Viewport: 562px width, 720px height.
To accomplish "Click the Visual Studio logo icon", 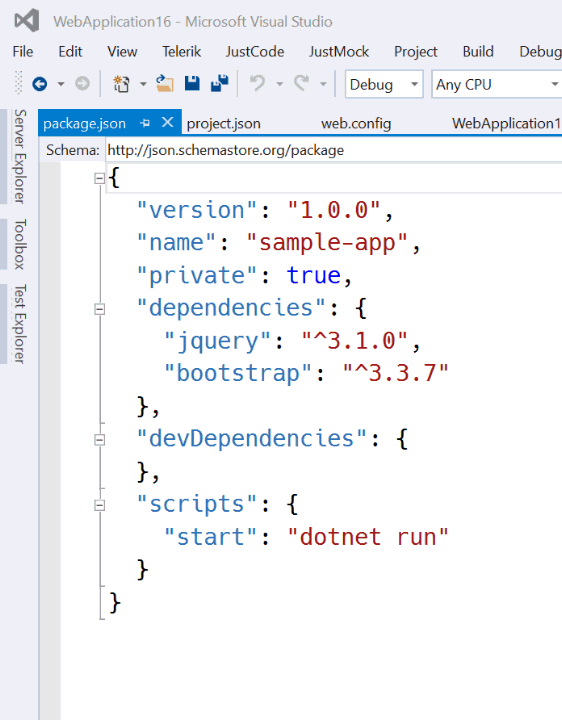I will (x=27, y=21).
